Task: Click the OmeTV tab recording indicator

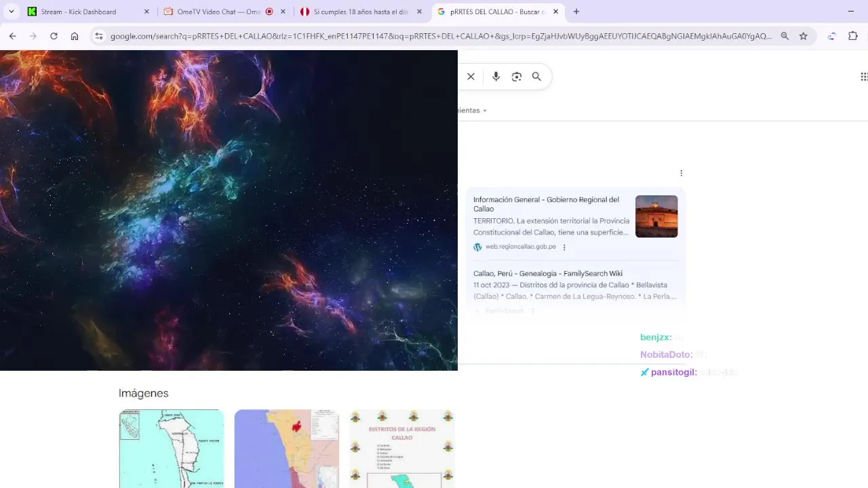Action: click(269, 12)
